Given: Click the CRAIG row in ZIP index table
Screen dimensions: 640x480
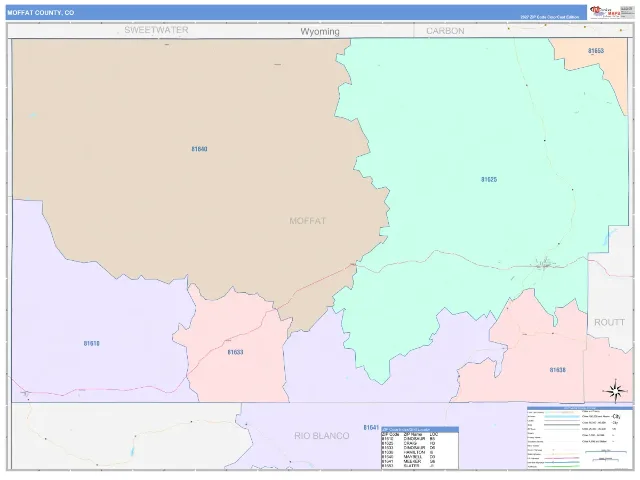Looking at the screenshot, I should [420, 443].
